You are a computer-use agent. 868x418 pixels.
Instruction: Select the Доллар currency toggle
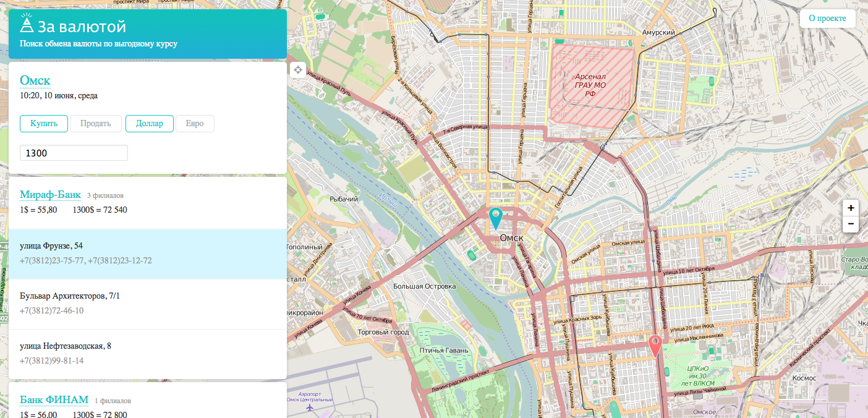click(x=149, y=124)
